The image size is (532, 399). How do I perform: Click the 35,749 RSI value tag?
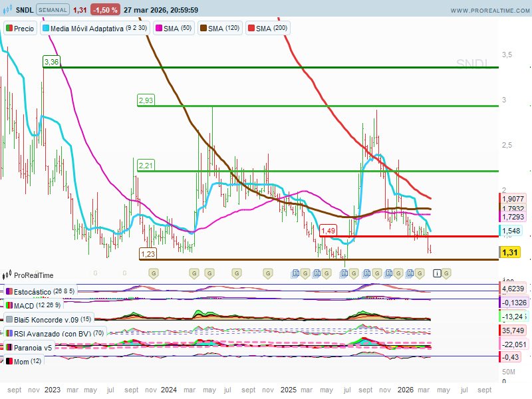coord(513,331)
